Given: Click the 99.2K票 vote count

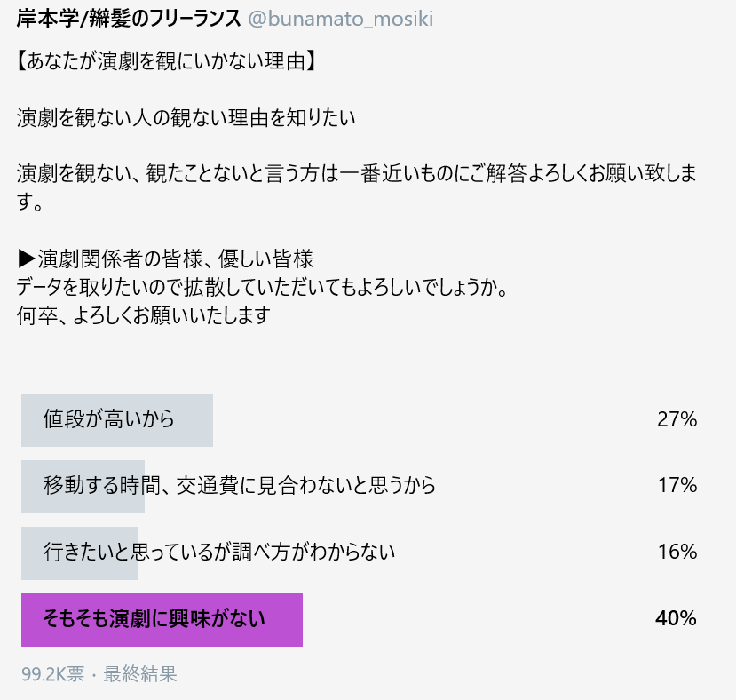Looking at the screenshot, I should (x=52, y=674).
